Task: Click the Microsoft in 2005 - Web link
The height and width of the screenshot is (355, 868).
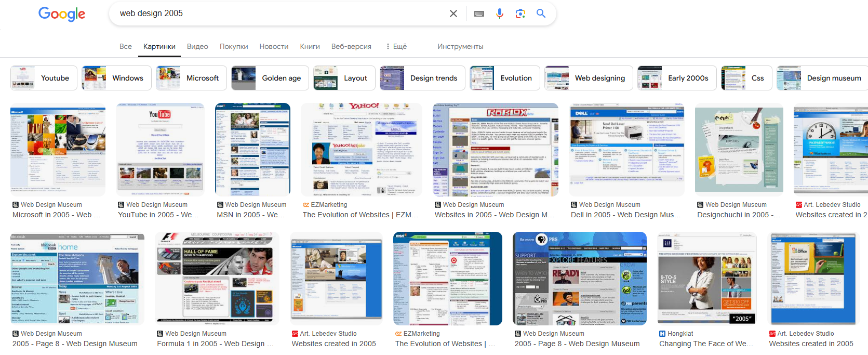Action: 56,215
